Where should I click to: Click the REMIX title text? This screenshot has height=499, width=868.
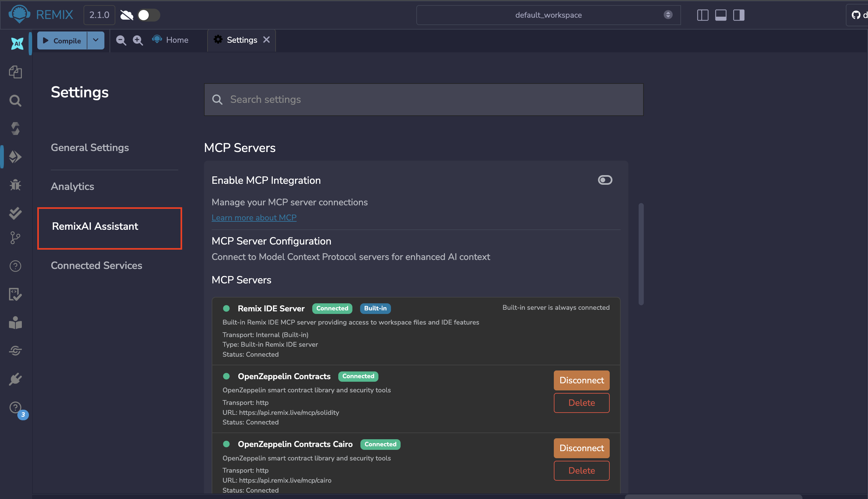(55, 15)
